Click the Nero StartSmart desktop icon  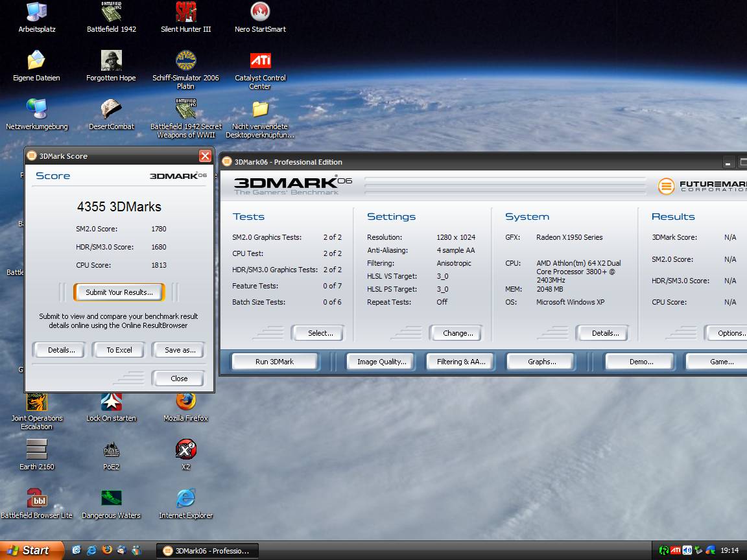click(260, 17)
